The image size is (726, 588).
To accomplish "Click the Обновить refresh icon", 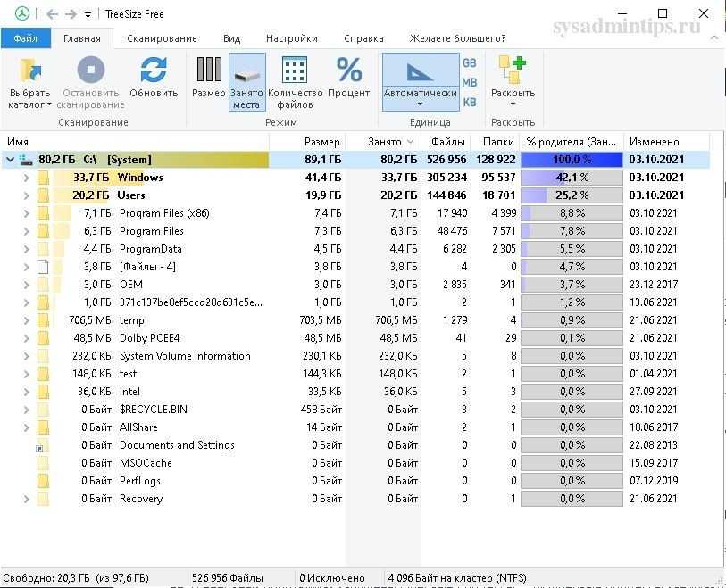I will click(154, 70).
